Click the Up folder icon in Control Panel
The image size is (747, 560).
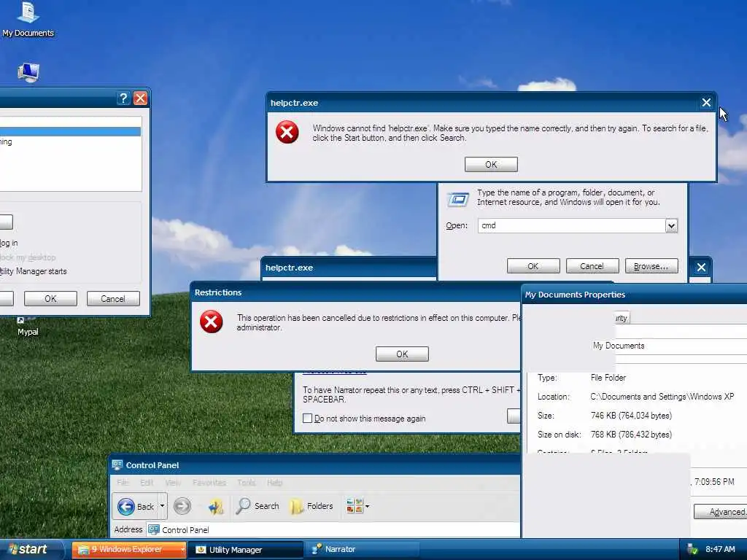tap(216, 506)
